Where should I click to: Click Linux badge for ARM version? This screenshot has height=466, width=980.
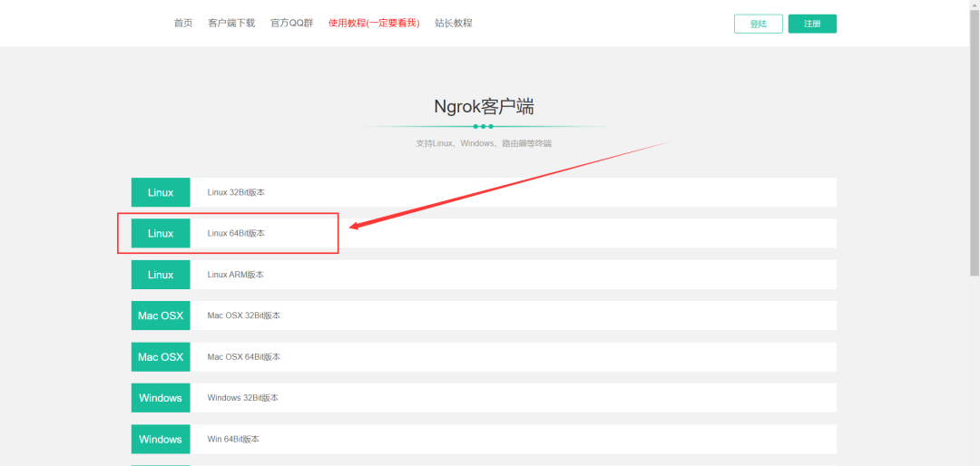pyautogui.click(x=161, y=275)
